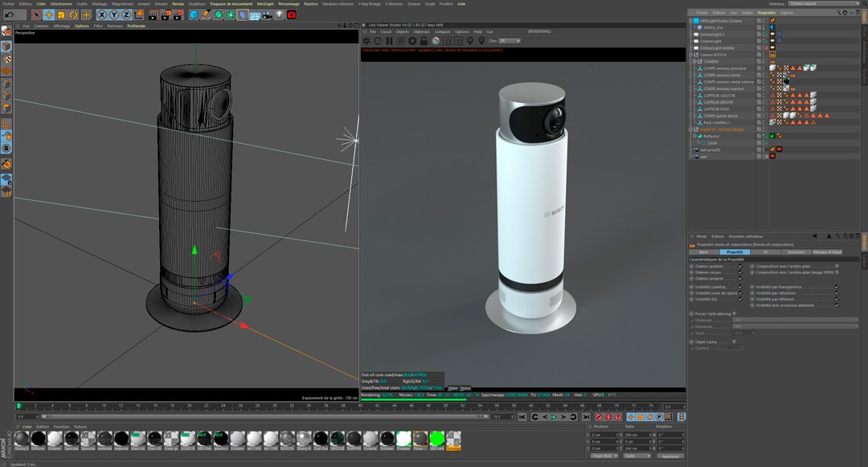Open the Maximum anti-aliasing dropdown

(x=796, y=326)
